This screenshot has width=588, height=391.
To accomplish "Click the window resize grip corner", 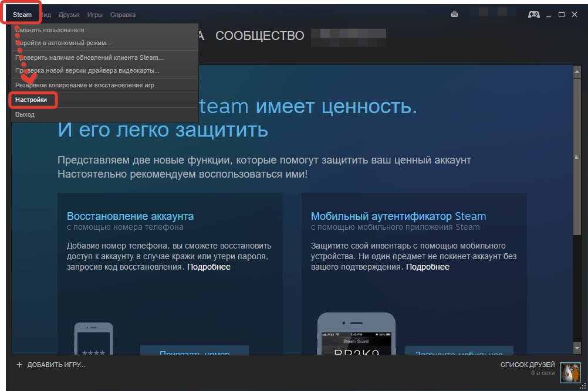I will [582, 385].
